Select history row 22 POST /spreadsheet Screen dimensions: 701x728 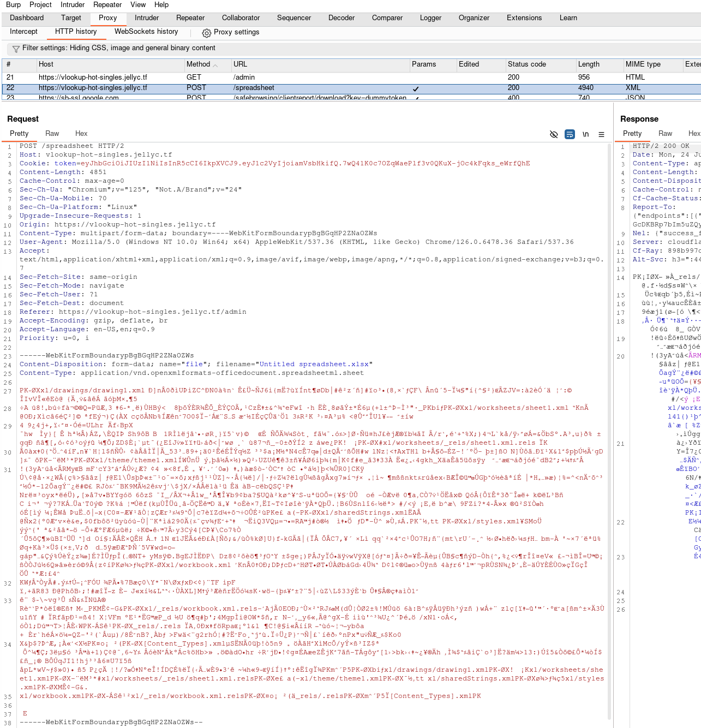352,88
